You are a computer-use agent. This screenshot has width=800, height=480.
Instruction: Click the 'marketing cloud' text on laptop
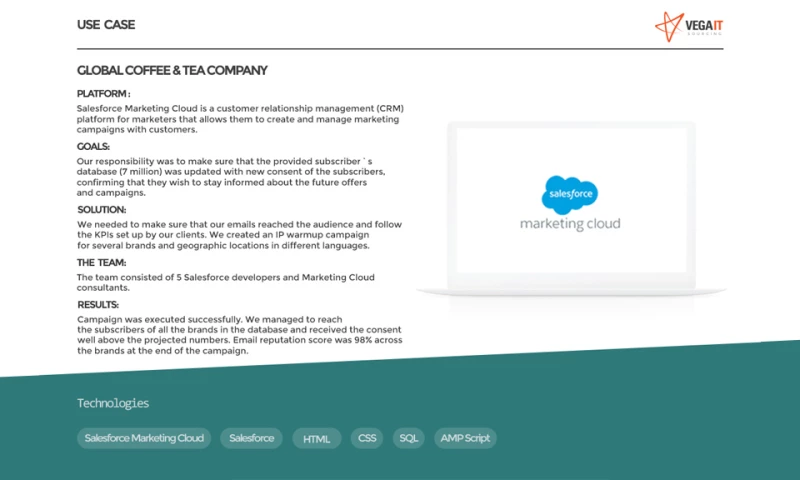coord(570,224)
